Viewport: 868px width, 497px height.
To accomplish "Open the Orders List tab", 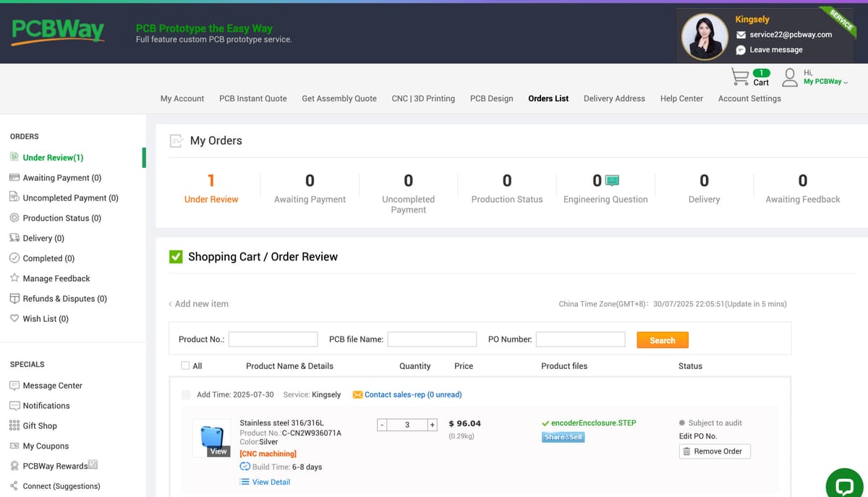I will (x=548, y=98).
